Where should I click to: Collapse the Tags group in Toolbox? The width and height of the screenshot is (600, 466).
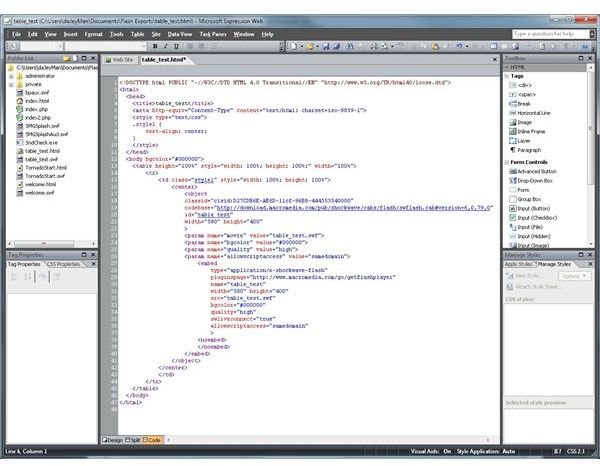506,75
